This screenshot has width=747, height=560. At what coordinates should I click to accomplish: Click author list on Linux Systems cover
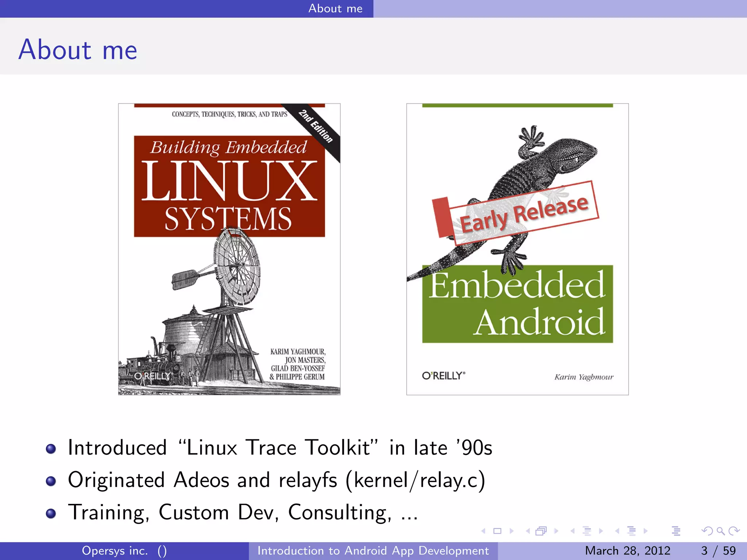298,364
